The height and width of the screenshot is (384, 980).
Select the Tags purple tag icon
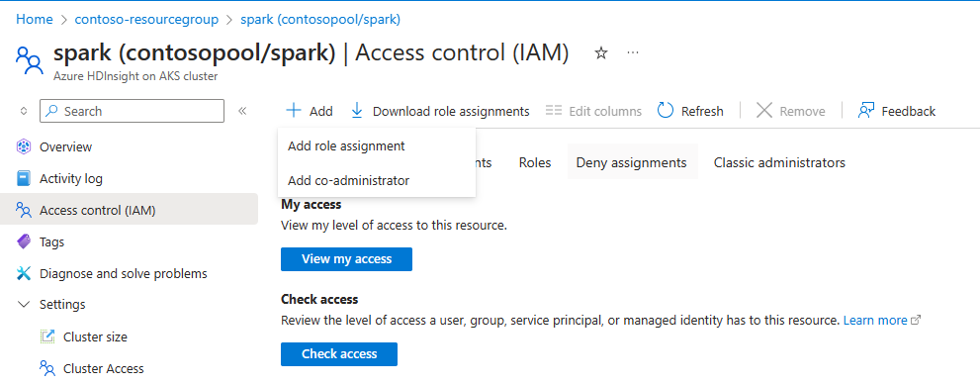24,242
